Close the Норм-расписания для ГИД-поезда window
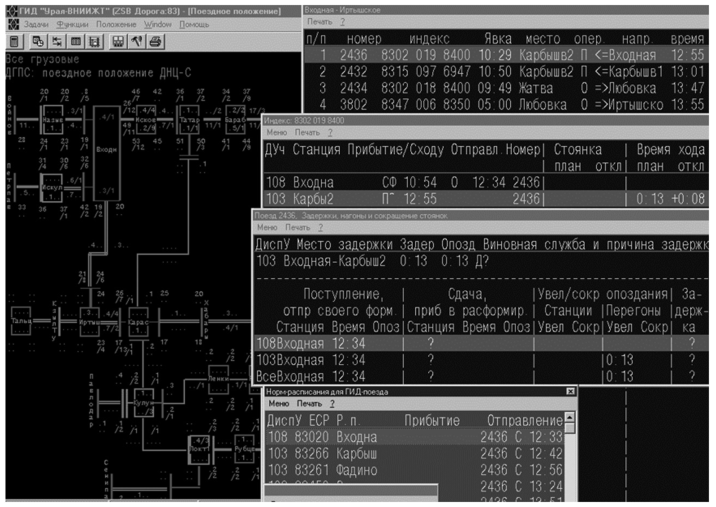 coord(570,392)
